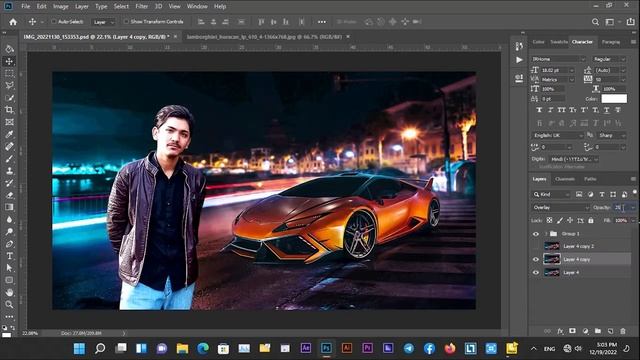Select the Rectangular Marquee tool

tap(9, 73)
